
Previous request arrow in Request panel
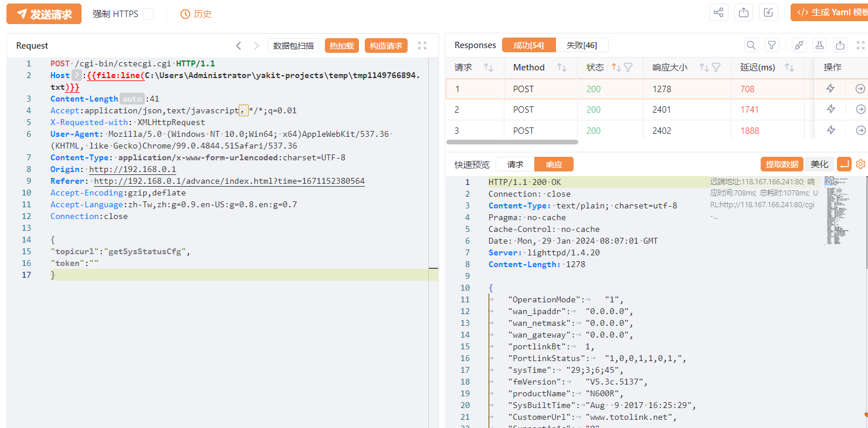point(239,46)
